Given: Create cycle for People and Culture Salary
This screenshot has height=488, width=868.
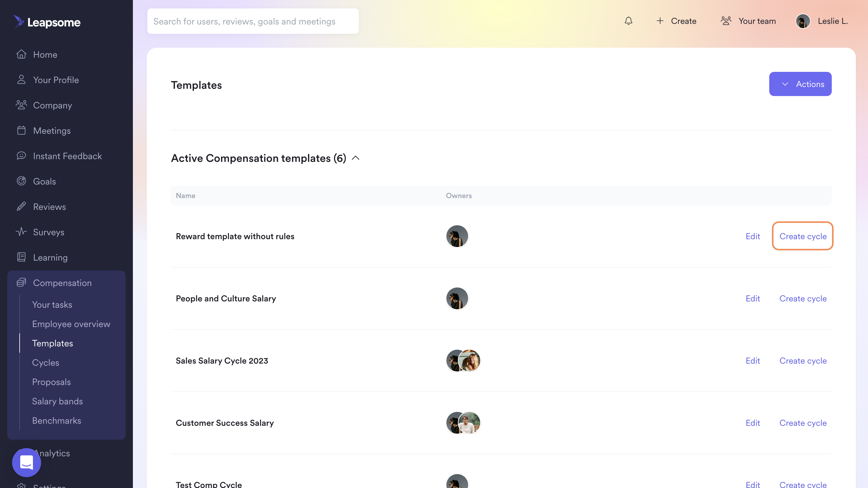Looking at the screenshot, I should pyautogui.click(x=803, y=298).
